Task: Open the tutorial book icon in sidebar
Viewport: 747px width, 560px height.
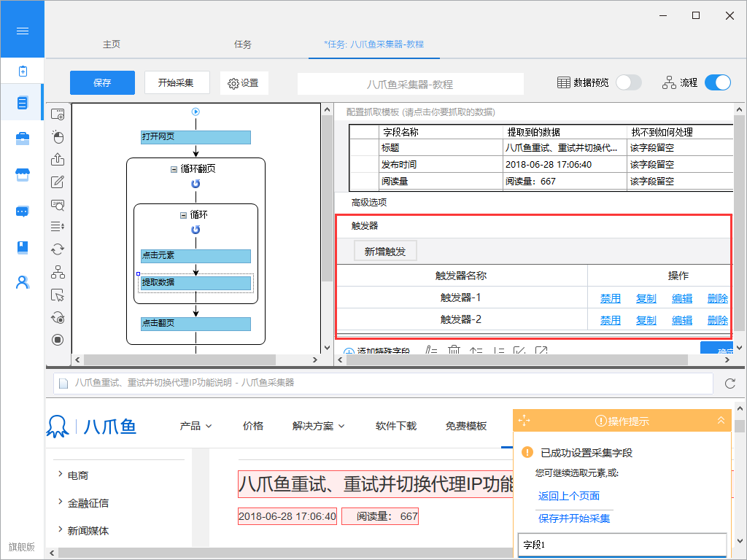Action: click(23, 247)
